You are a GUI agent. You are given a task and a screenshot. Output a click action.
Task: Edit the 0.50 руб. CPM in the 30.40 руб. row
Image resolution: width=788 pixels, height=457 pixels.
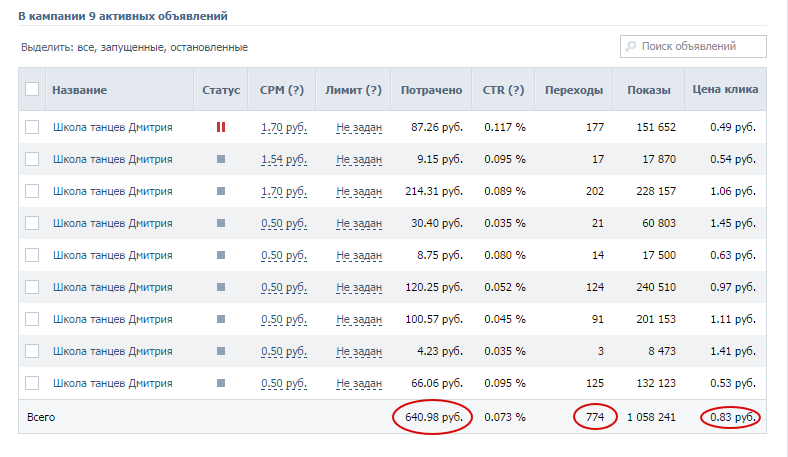tap(284, 224)
